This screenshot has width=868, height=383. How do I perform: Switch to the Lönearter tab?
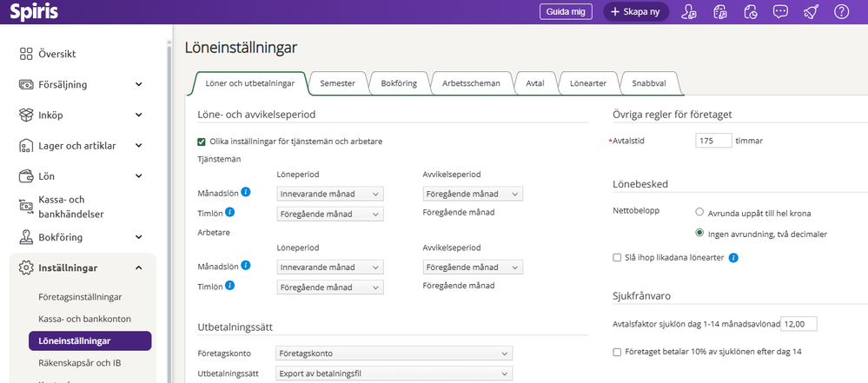click(x=588, y=83)
